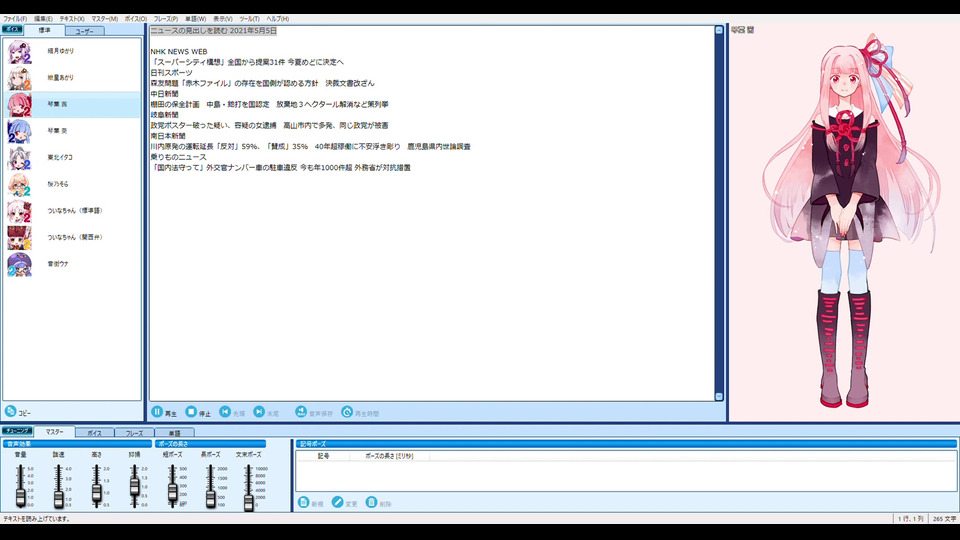Click the 「スーパーシティ構想」 headline line
This screenshot has width=960, height=540.
pyautogui.click(x=247, y=62)
